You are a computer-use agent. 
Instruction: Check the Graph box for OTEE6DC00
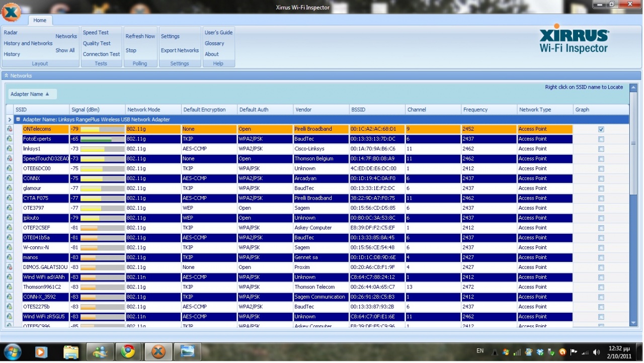click(x=601, y=169)
